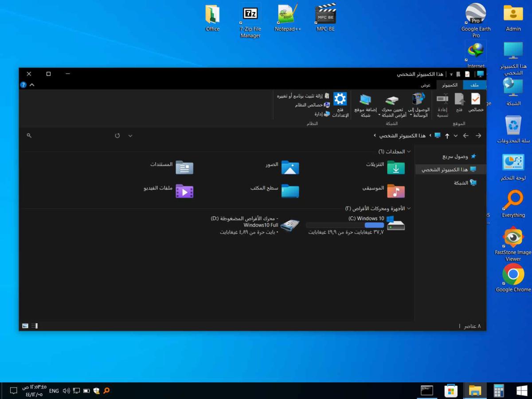The width and height of the screenshot is (532, 399).
Task: Switch to large icons view in status bar
Action: 25,326
